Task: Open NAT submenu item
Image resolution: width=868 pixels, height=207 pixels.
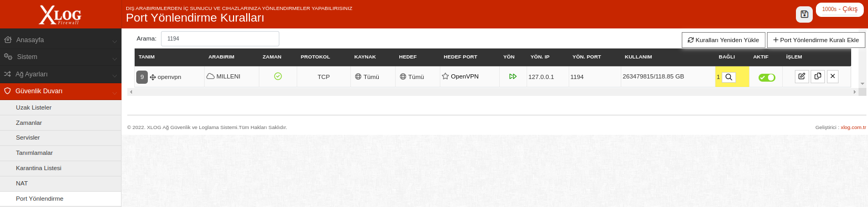Action: (x=60, y=183)
